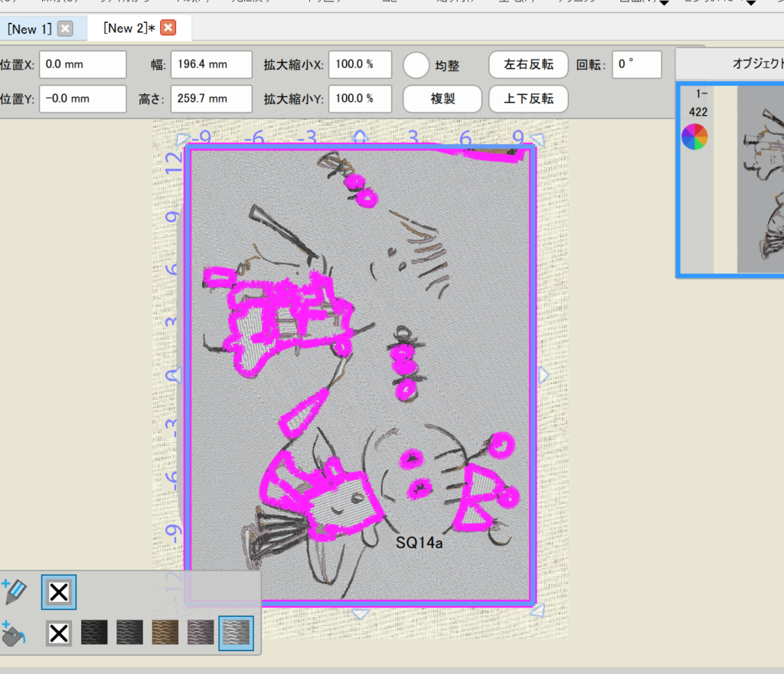Select the object 1-422 thumbnail in the panel
Screen dimensions: 784x674
759,178
